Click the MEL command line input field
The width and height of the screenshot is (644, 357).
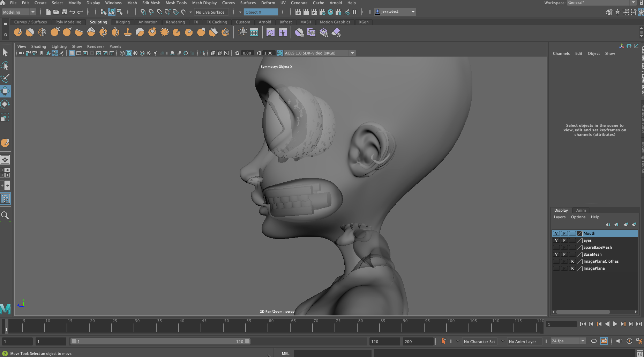pos(332,354)
